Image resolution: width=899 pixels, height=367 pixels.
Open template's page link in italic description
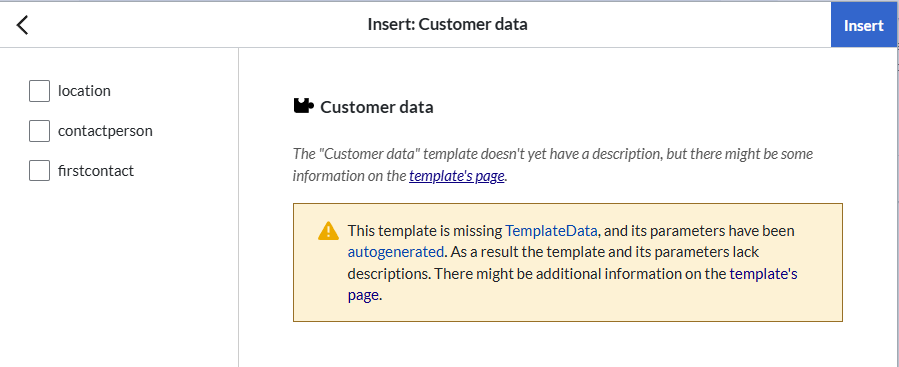(456, 176)
